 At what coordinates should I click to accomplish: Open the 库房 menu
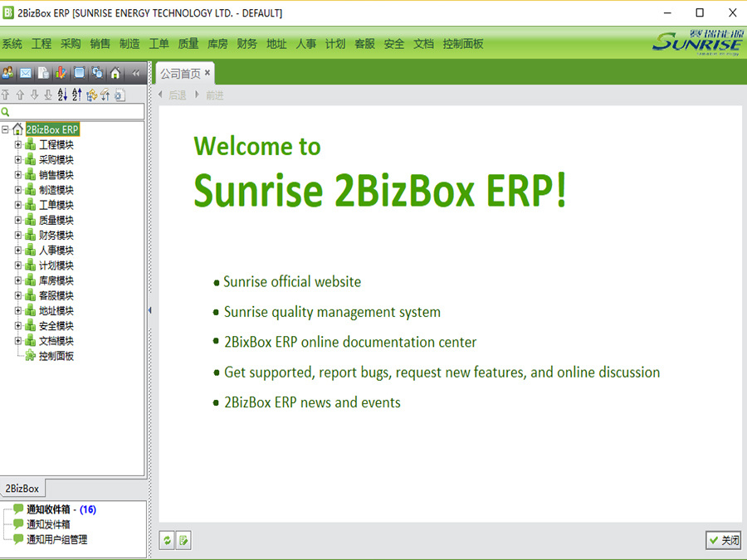pyautogui.click(x=217, y=44)
